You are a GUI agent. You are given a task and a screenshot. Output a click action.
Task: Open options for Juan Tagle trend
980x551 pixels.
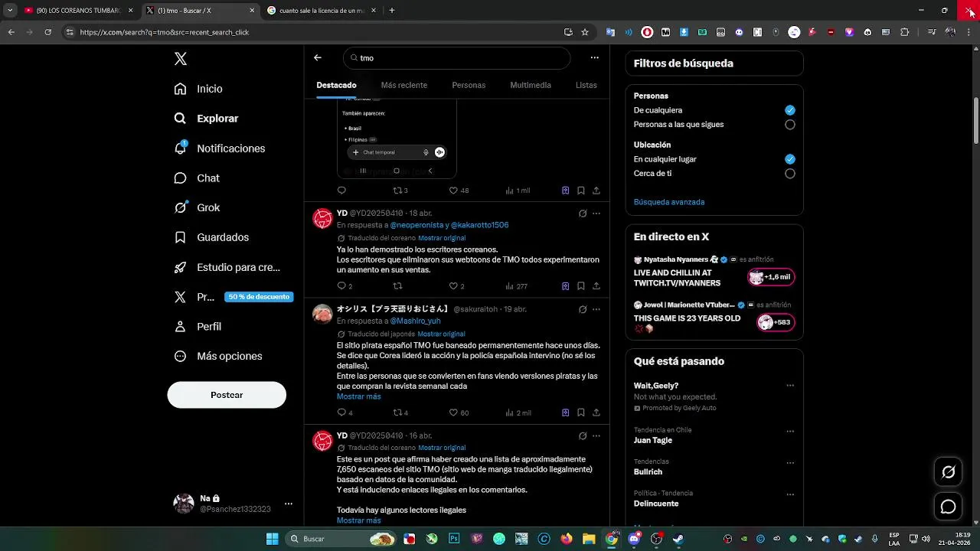coord(790,431)
